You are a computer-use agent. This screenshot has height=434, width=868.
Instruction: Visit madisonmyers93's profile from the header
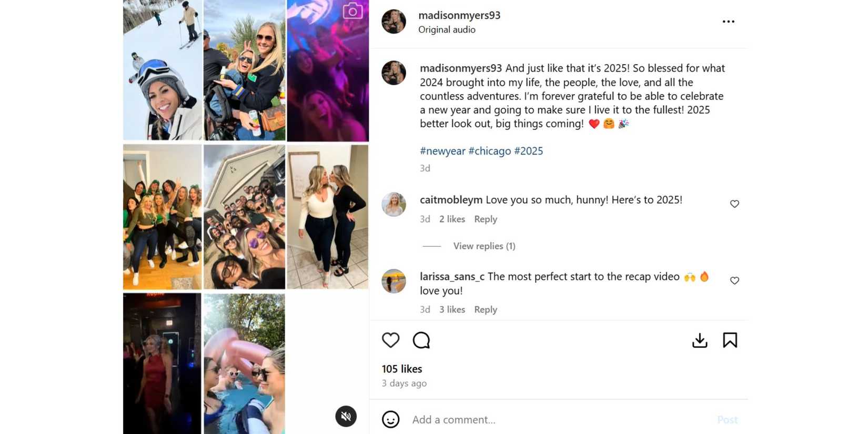459,15
